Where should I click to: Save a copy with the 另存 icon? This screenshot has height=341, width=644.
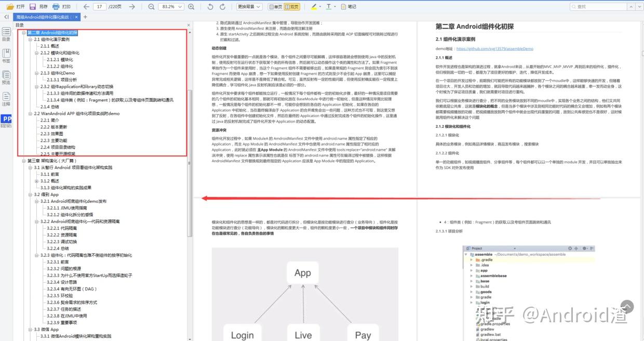click(x=39, y=7)
